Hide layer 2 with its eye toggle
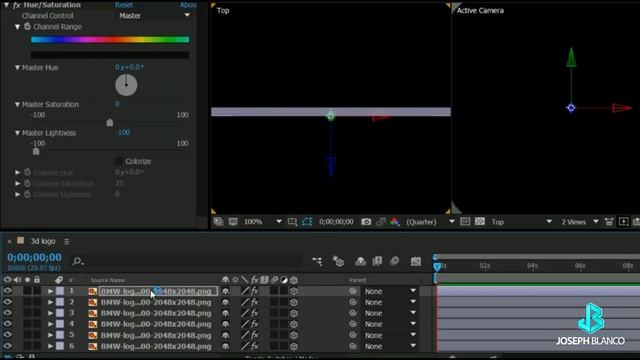The height and width of the screenshot is (360, 640). point(7,302)
